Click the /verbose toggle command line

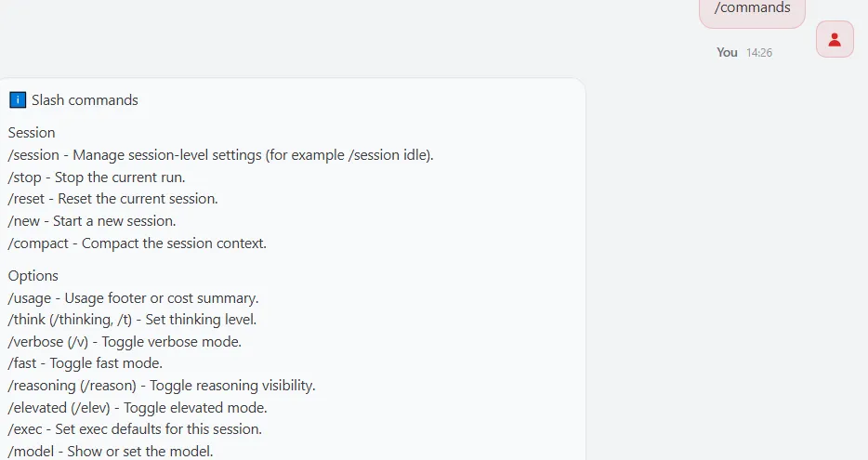[125, 341]
